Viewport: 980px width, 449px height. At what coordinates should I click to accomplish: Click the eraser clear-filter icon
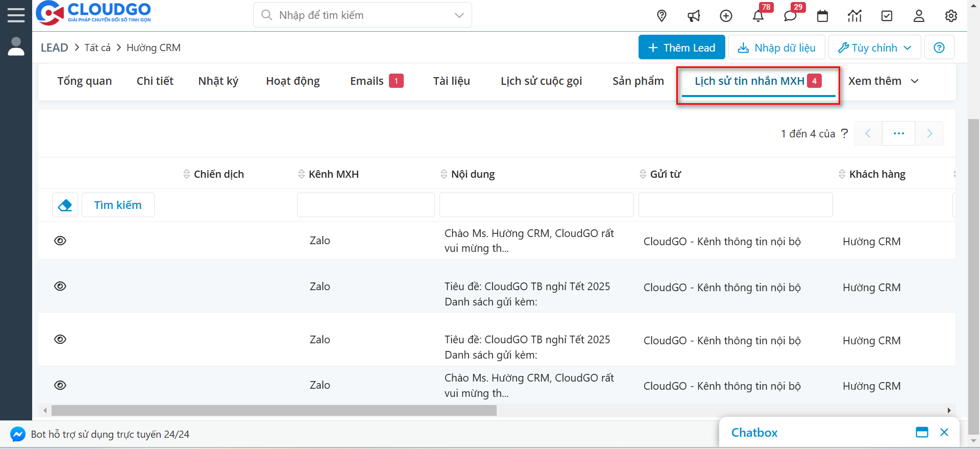coord(65,205)
